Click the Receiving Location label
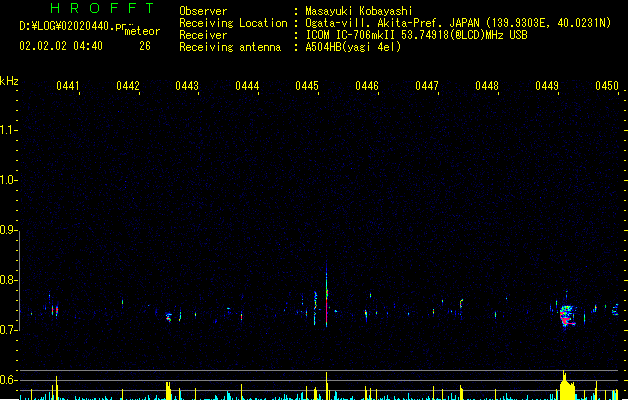Image resolution: width=629 pixels, height=400 pixels. 233,23
